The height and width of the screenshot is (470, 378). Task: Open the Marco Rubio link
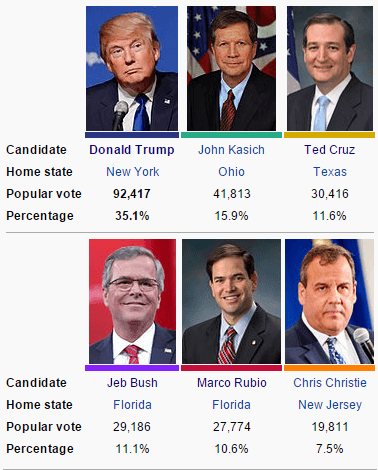[x=232, y=383]
